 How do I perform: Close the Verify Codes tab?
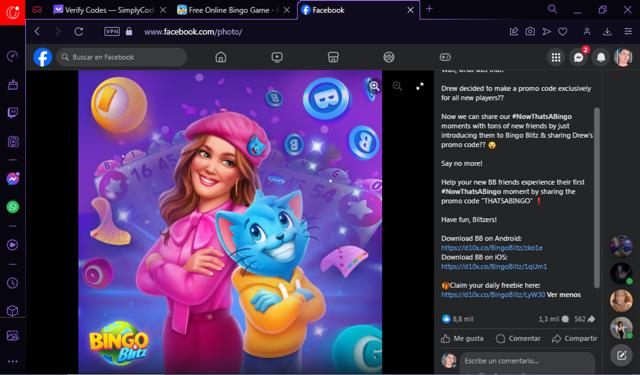(162, 10)
